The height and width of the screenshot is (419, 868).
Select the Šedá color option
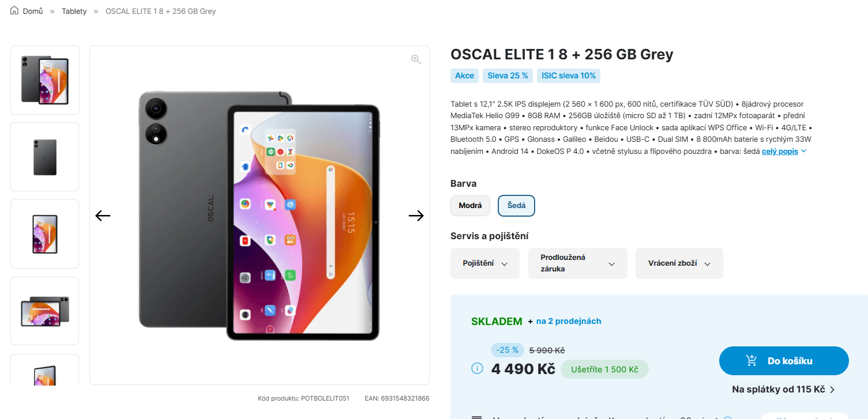pyautogui.click(x=516, y=205)
